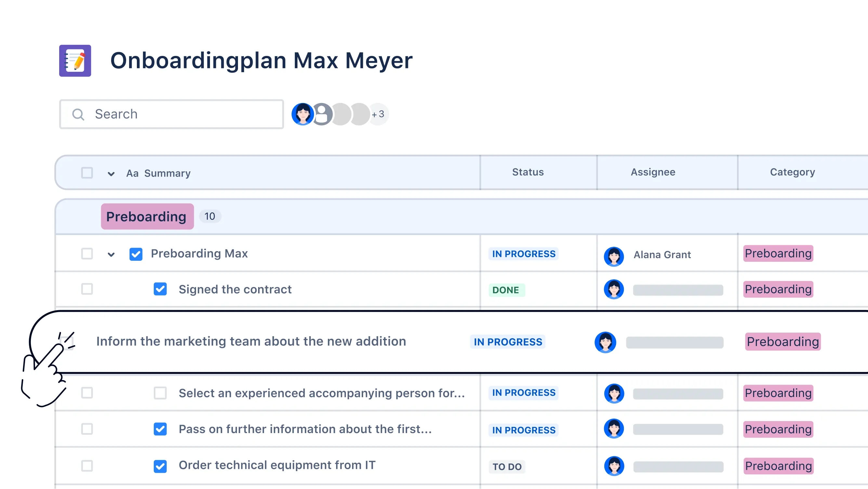Click the TO DO status badge

[507, 467]
